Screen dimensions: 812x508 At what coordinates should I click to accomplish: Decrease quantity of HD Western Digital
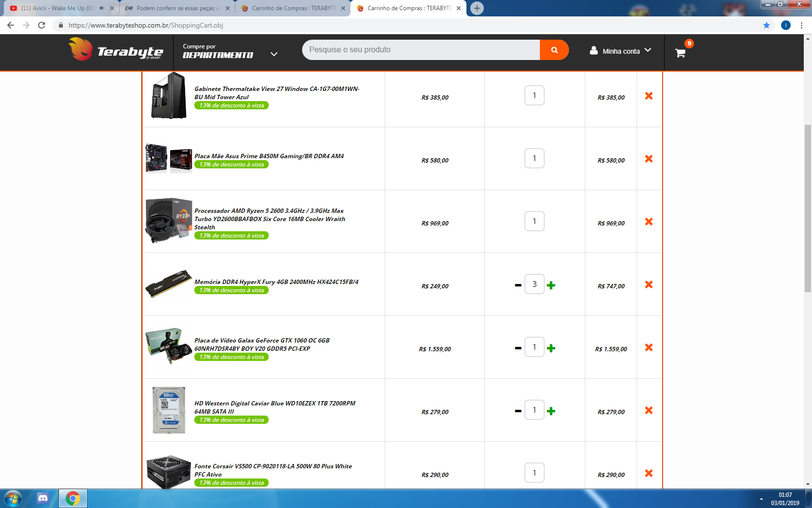[x=518, y=411]
